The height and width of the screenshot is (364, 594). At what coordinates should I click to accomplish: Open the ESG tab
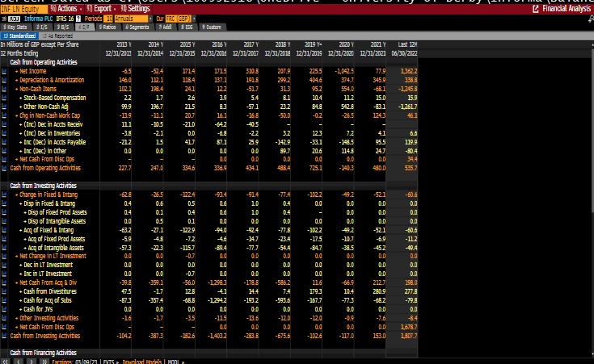[187, 27]
